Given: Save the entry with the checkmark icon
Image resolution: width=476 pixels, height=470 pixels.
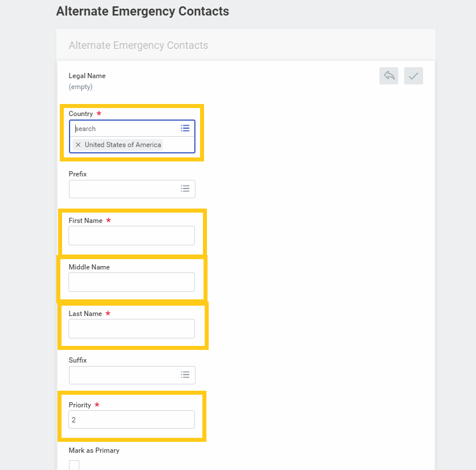Looking at the screenshot, I should coord(413,75).
